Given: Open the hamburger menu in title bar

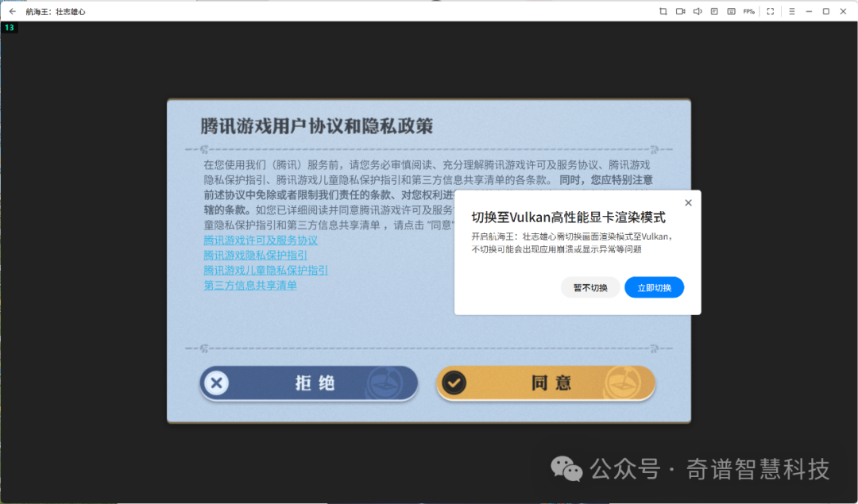Looking at the screenshot, I should [x=791, y=11].
